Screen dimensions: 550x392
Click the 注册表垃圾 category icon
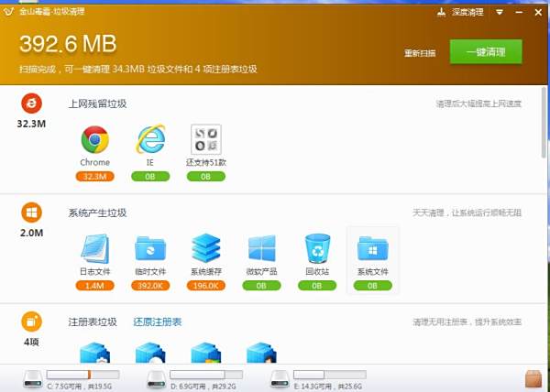(31, 321)
